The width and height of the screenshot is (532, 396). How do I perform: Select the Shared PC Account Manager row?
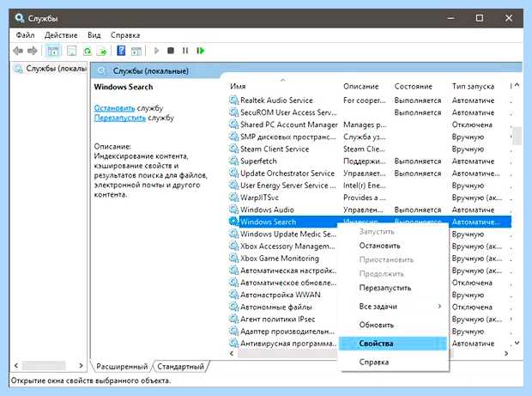click(370, 125)
